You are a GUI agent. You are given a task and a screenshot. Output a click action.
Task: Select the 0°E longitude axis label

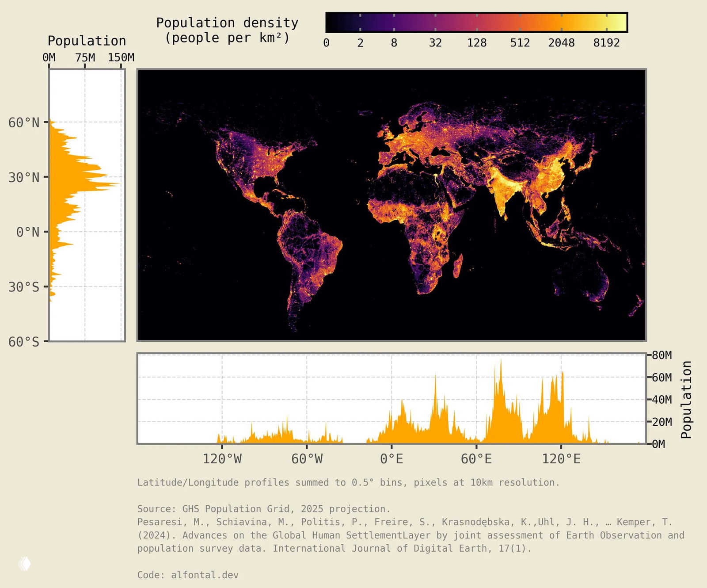point(392,459)
